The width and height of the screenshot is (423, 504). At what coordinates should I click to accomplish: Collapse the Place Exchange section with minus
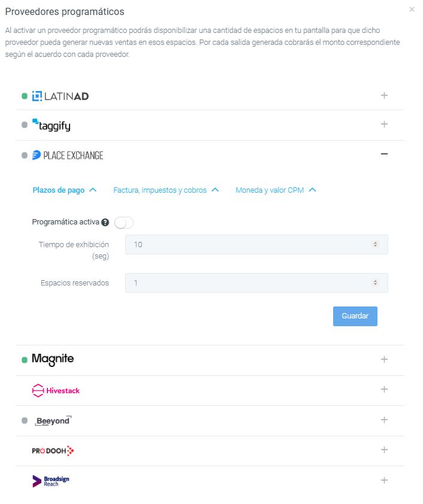[x=384, y=154]
